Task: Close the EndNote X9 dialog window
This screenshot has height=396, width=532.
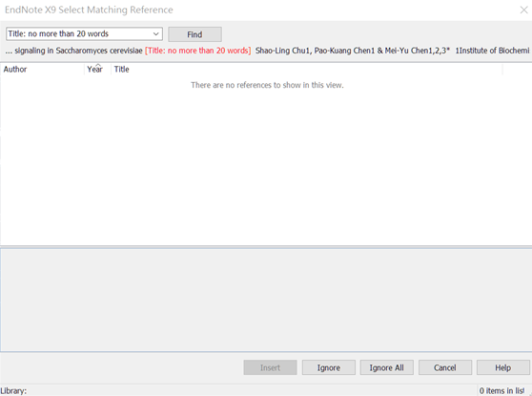Action: tap(523, 10)
